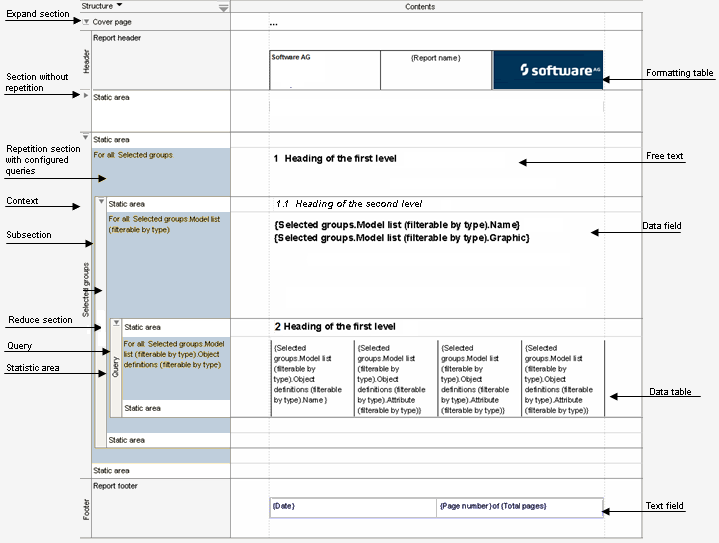Click the Object definitions Name table cell
719x543 pixels.
point(312,378)
